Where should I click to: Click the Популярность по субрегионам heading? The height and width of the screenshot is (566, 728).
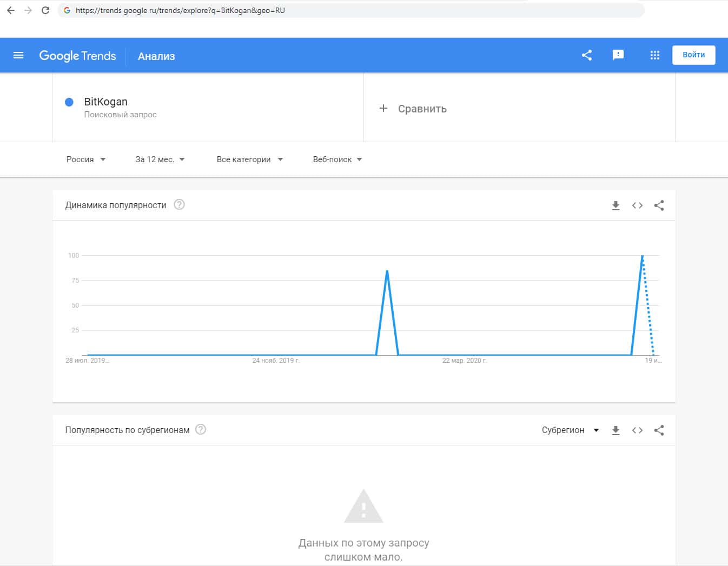[128, 430]
